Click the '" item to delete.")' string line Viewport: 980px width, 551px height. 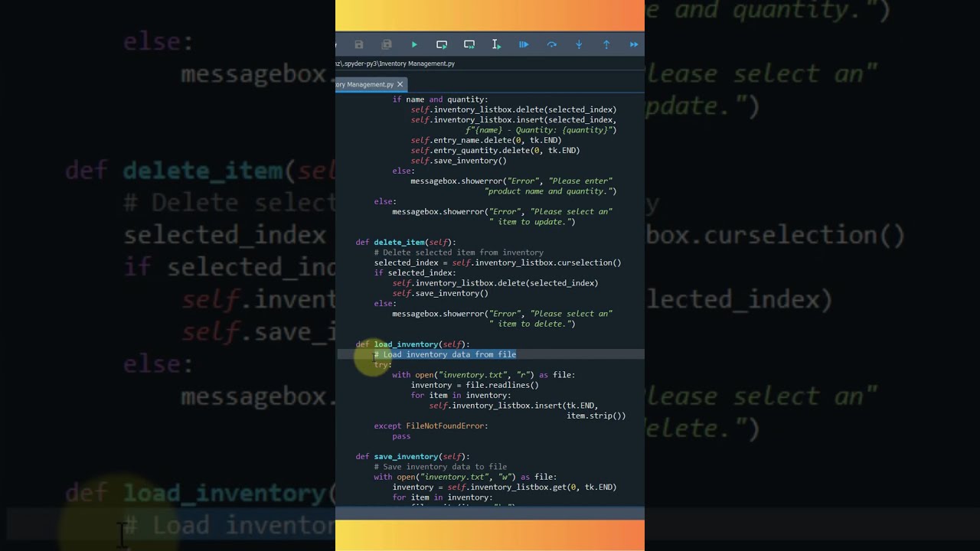tap(532, 324)
